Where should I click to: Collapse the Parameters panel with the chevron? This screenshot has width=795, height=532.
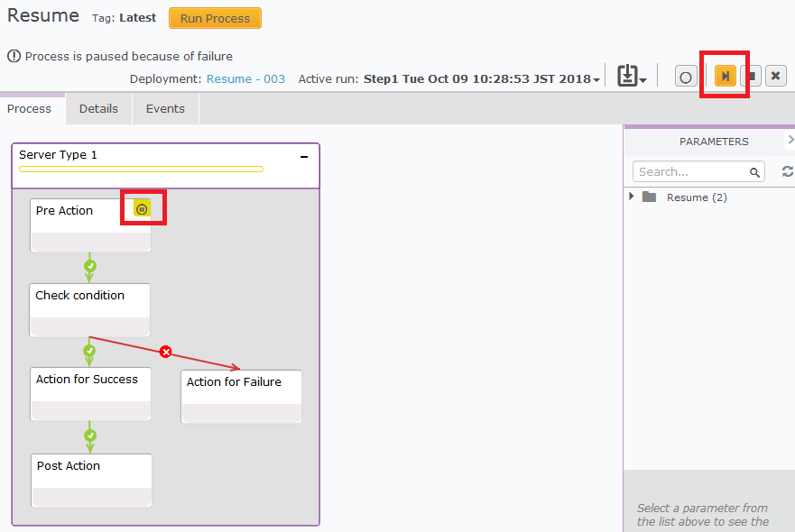coord(790,140)
